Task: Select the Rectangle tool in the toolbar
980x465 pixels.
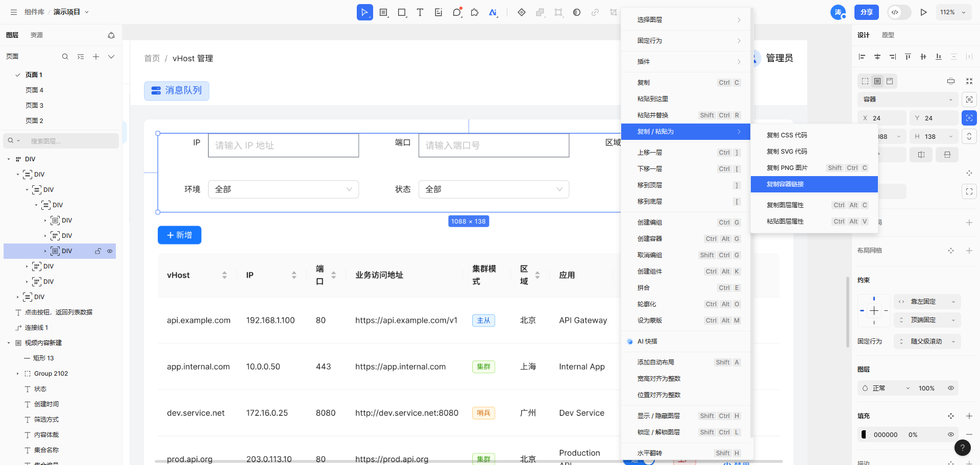Action: pyautogui.click(x=402, y=12)
